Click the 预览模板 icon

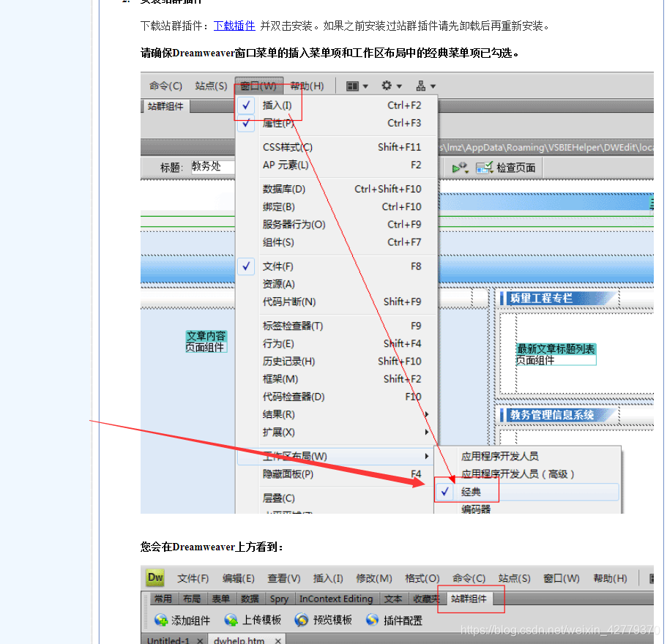tap(302, 620)
